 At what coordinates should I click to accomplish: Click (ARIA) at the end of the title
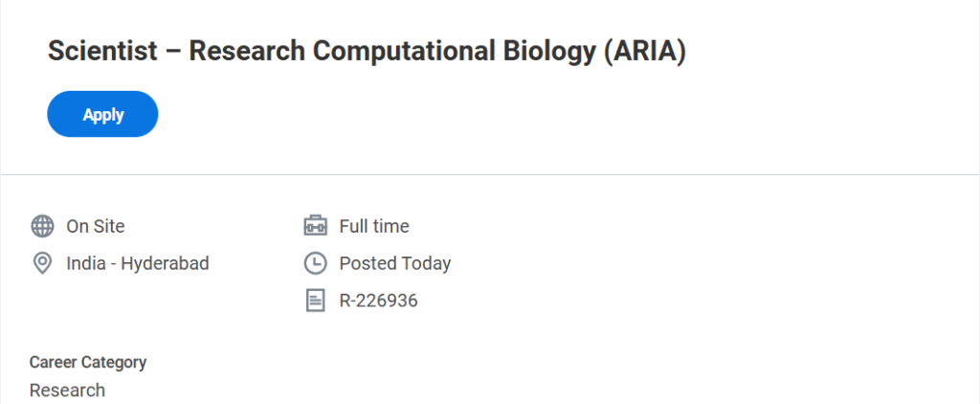tap(644, 52)
